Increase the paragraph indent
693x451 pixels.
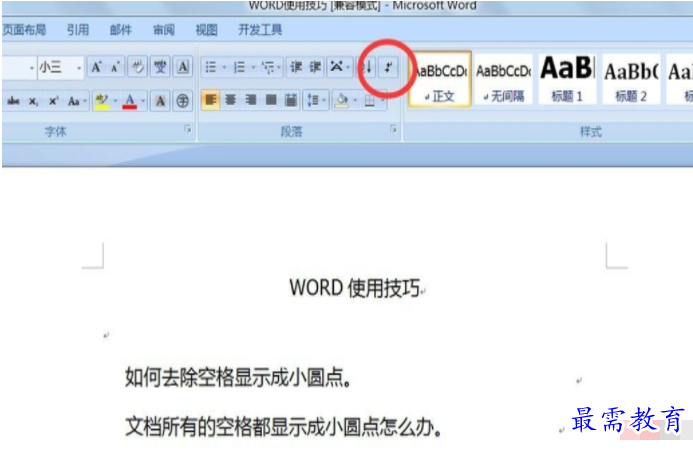[x=315, y=67]
